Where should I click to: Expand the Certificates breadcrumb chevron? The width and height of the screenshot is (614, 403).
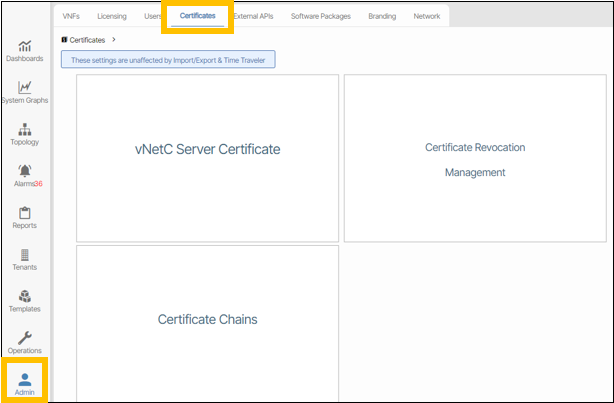click(x=114, y=40)
